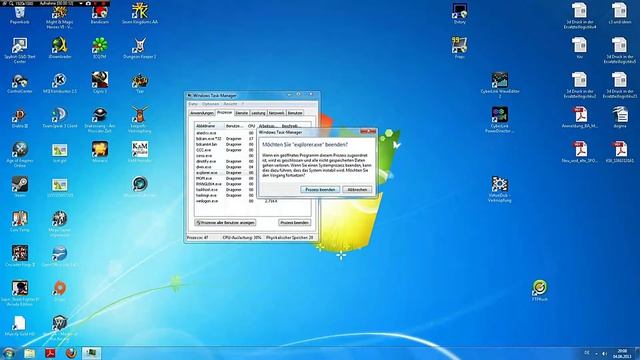The width and height of the screenshot is (640, 360).
Task: Click the Task Manager taskbar button
Action: pyautogui.click(x=91, y=353)
